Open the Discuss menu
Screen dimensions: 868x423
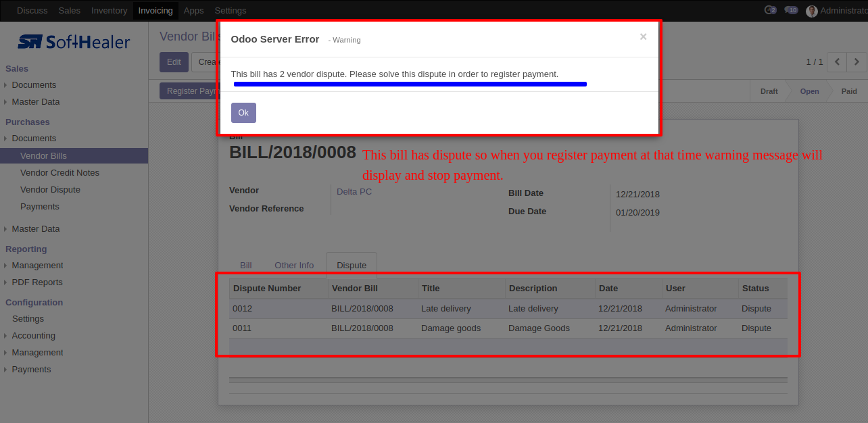point(32,10)
